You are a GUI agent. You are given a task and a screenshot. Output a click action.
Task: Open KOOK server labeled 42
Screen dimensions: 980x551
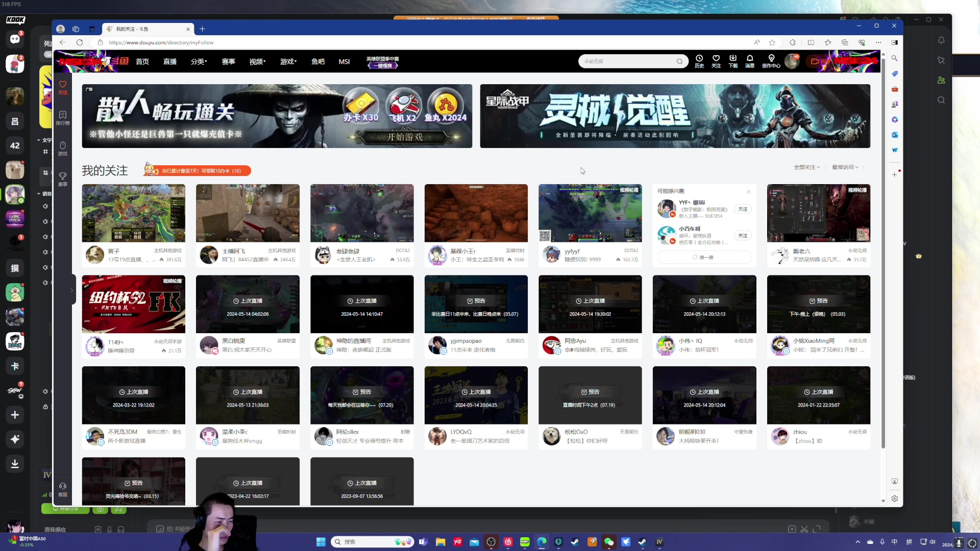click(x=15, y=145)
